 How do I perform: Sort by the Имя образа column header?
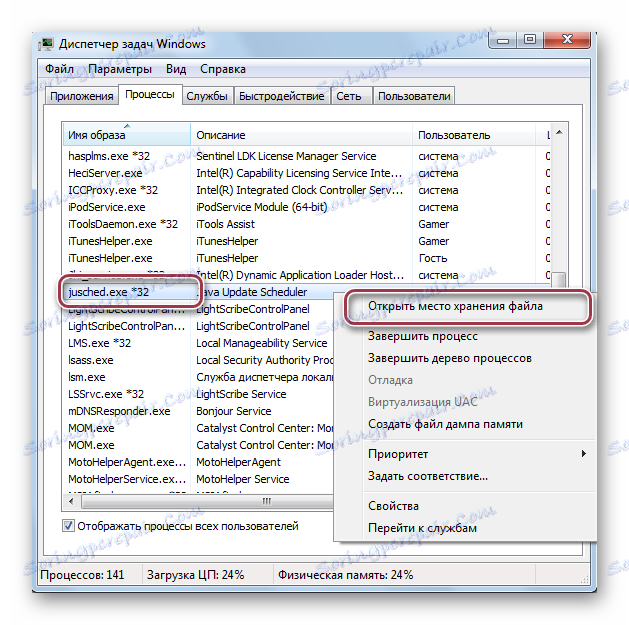point(127,135)
